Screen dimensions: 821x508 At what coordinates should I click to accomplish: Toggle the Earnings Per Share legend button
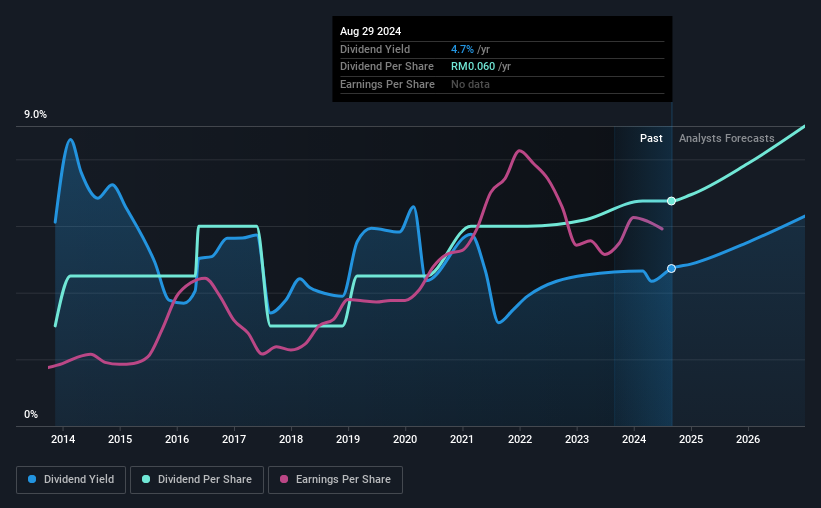(335, 480)
